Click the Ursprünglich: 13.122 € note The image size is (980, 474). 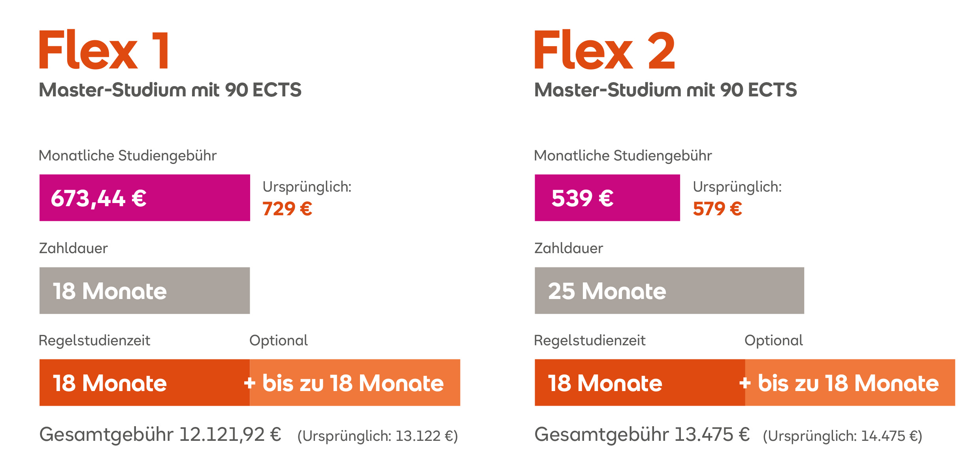click(x=377, y=436)
